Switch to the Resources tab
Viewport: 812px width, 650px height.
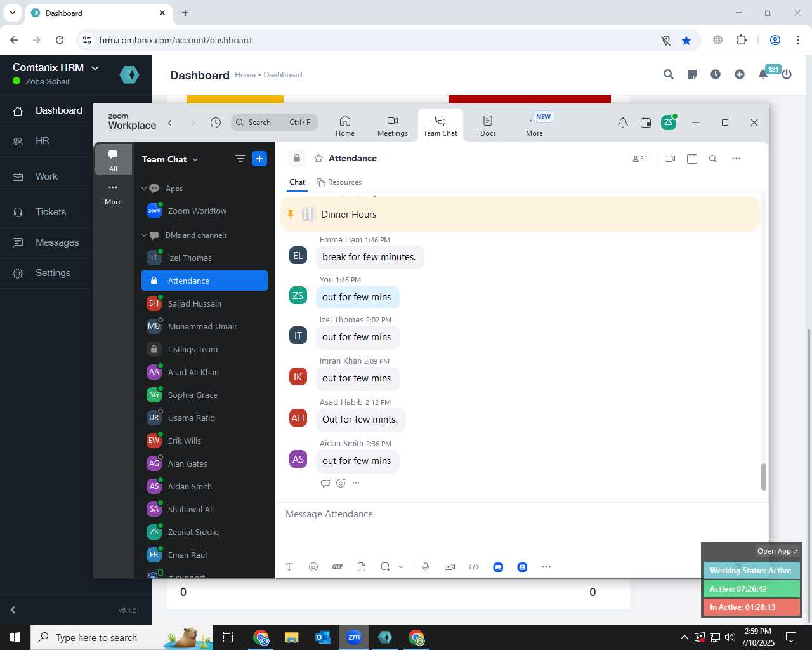339,182
